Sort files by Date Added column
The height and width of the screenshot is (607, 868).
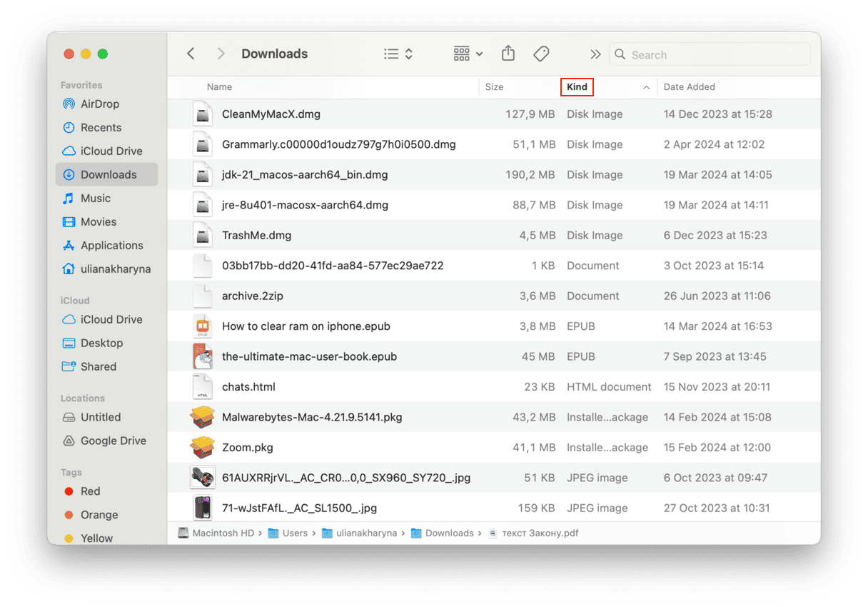pos(689,87)
